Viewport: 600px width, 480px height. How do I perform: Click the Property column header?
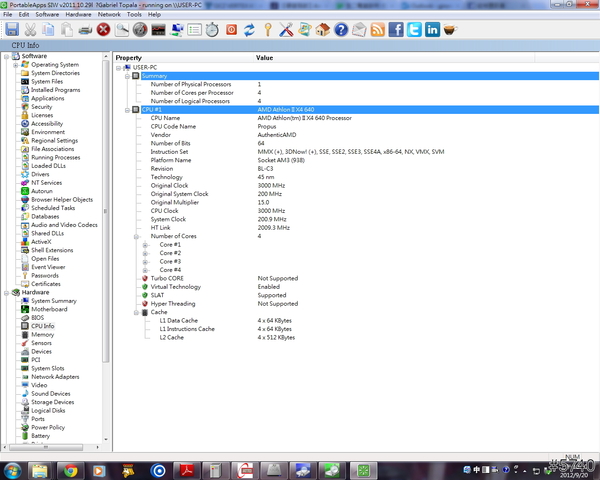pyautogui.click(x=129, y=58)
